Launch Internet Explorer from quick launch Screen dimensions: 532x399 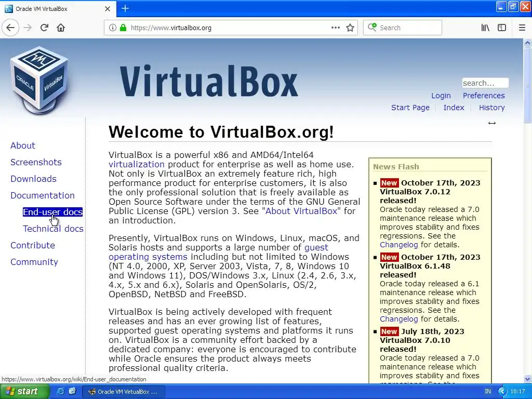(x=60, y=391)
